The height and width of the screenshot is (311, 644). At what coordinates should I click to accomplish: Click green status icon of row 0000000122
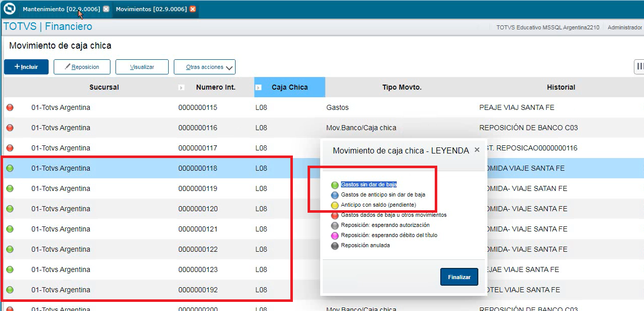10,249
